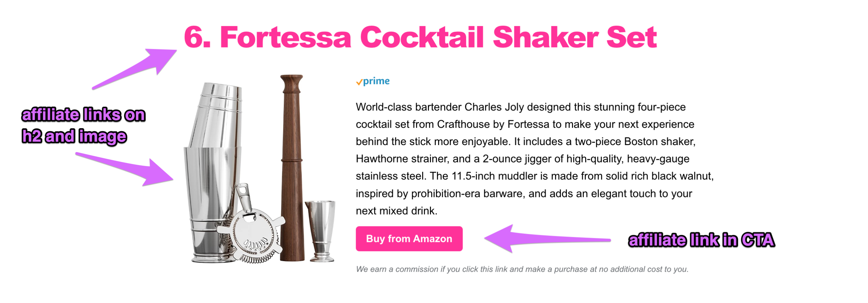Click the blue prime logo text
The width and height of the screenshot is (868, 303).
coord(376,81)
